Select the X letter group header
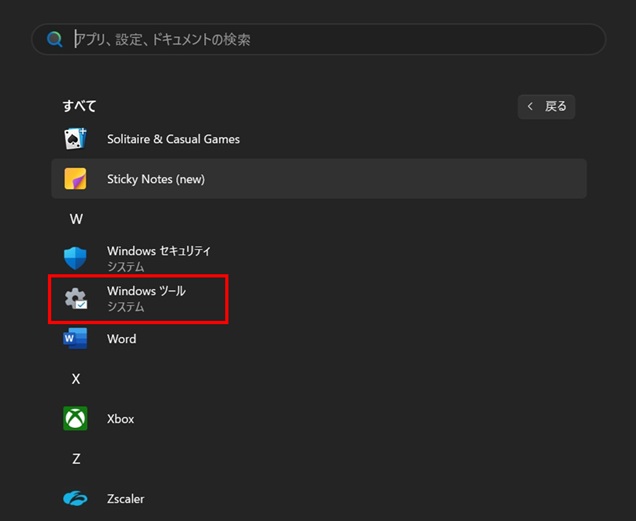636x521 pixels. pos(76,379)
